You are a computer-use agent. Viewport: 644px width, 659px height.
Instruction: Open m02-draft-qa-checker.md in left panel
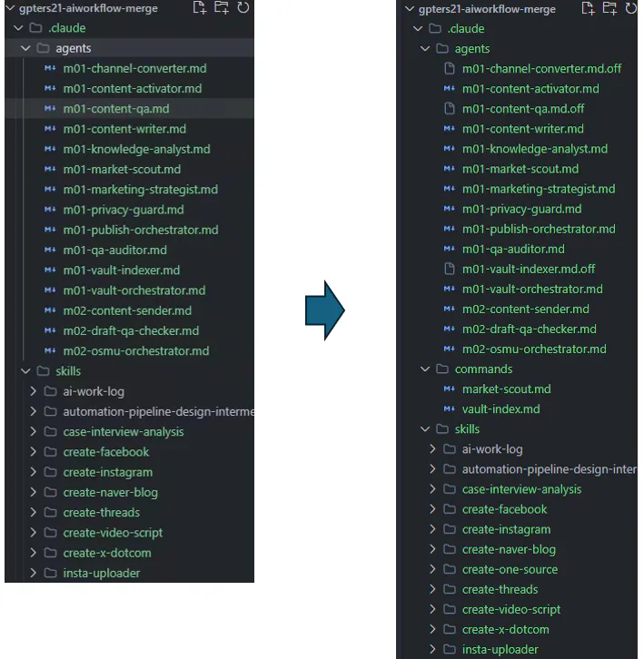131,330
